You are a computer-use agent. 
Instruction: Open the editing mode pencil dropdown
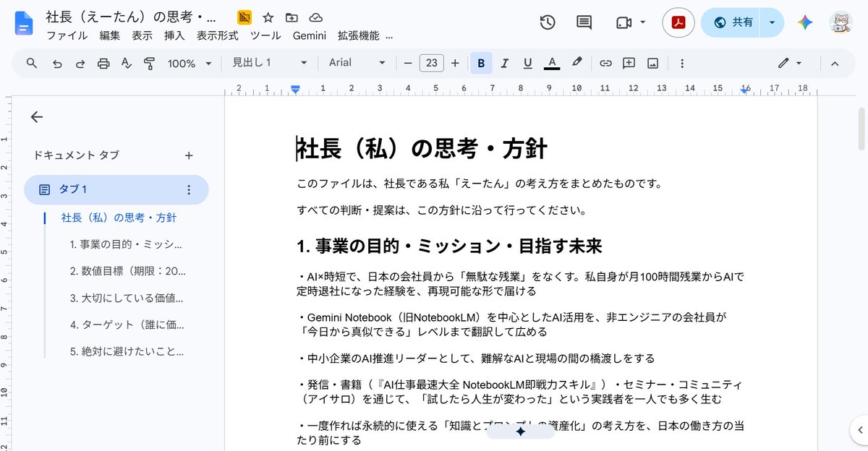tap(790, 63)
